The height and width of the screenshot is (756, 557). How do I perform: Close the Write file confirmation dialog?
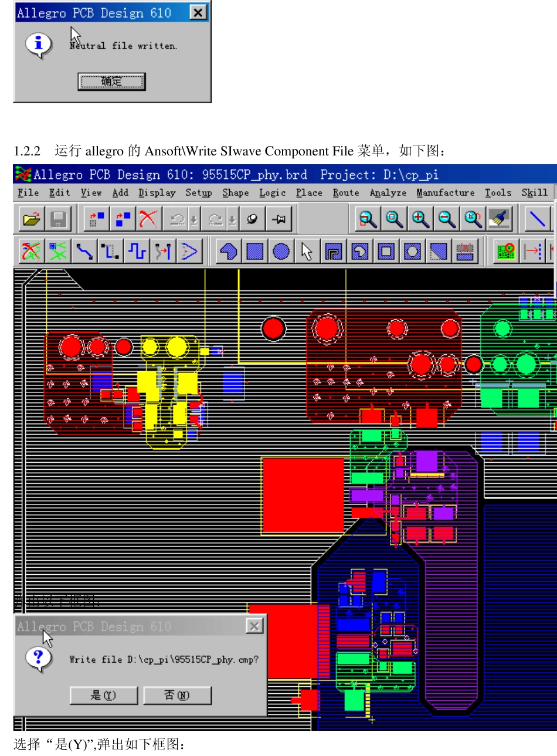tap(254, 626)
